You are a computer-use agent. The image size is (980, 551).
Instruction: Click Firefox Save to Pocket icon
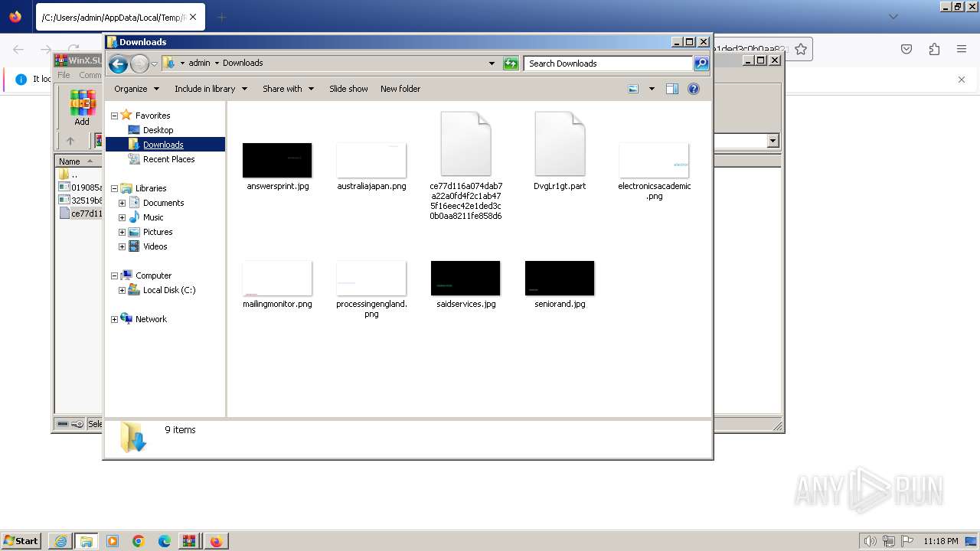point(906,49)
